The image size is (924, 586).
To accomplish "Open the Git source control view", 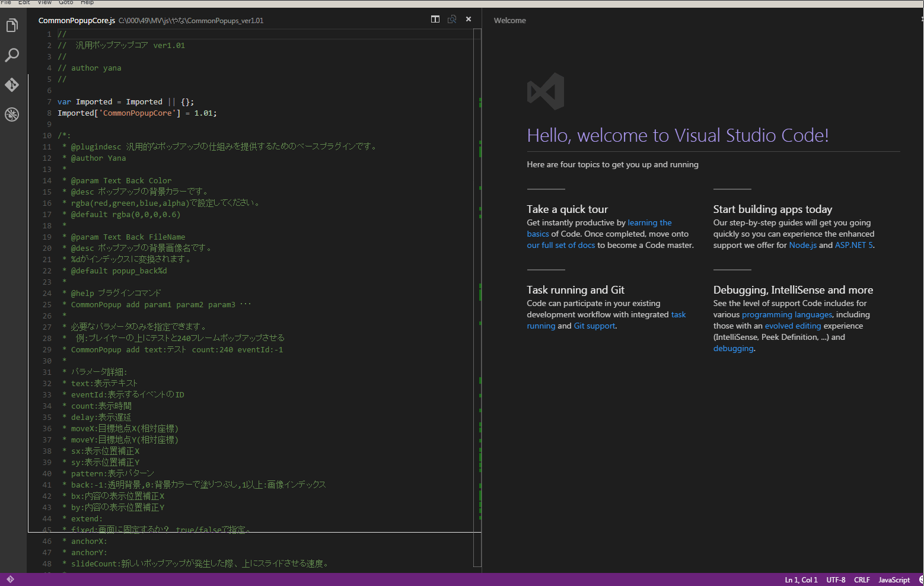I will (12, 85).
